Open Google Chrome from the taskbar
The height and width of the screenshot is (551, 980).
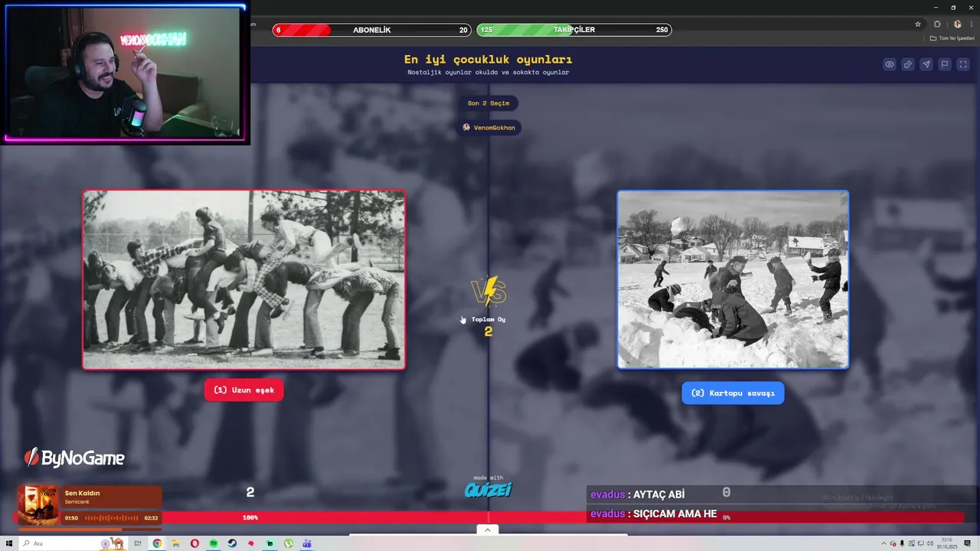157,543
